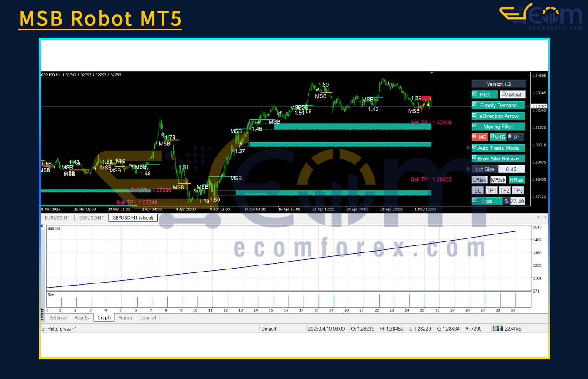588x379 pixels.
Task: Click the Lot Size label button
Action: (x=485, y=169)
